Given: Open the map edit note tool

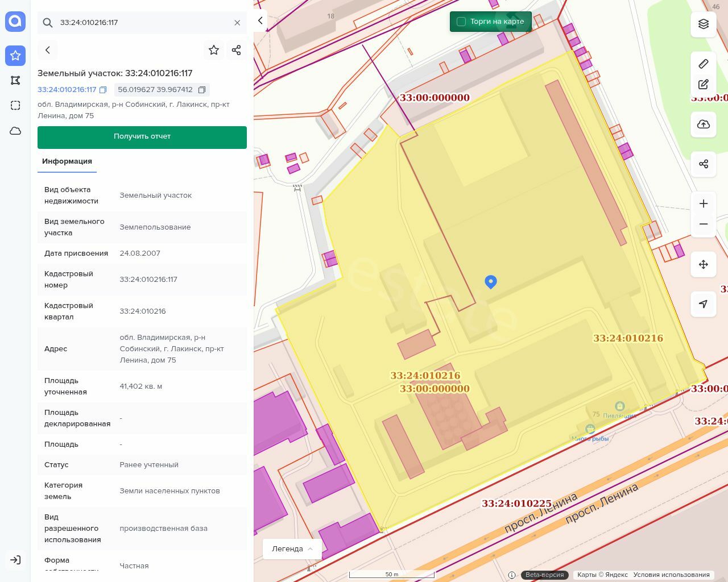Looking at the screenshot, I should [704, 85].
